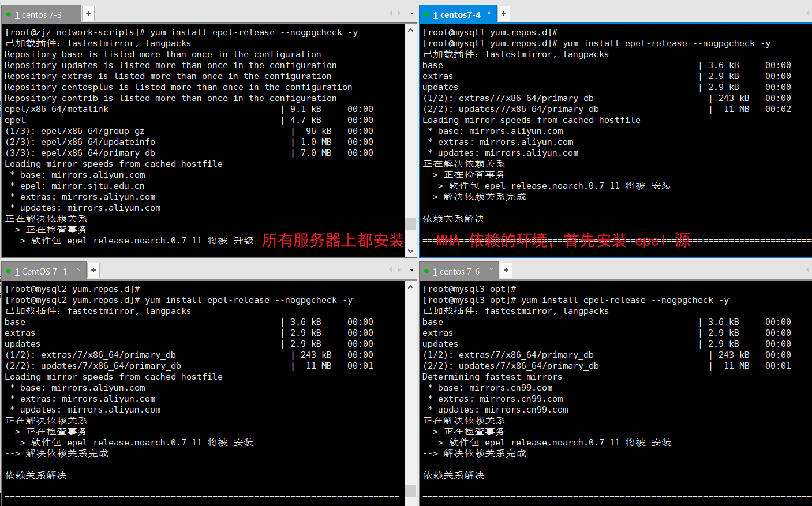The height and width of the screenshot is (506, 812).
Task: Click mysql2 yum install command line
Action: click(x=179, y=300)
